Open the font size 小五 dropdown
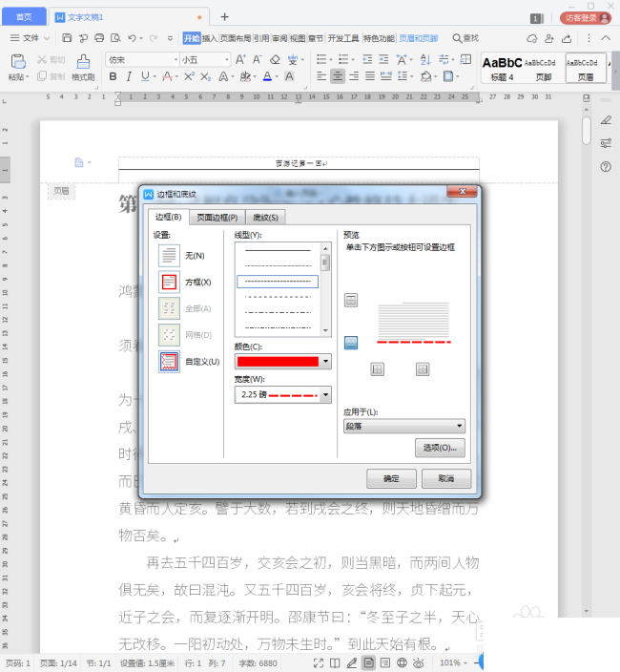The width and height of the screenshot is (620, 672). point(226,59)
